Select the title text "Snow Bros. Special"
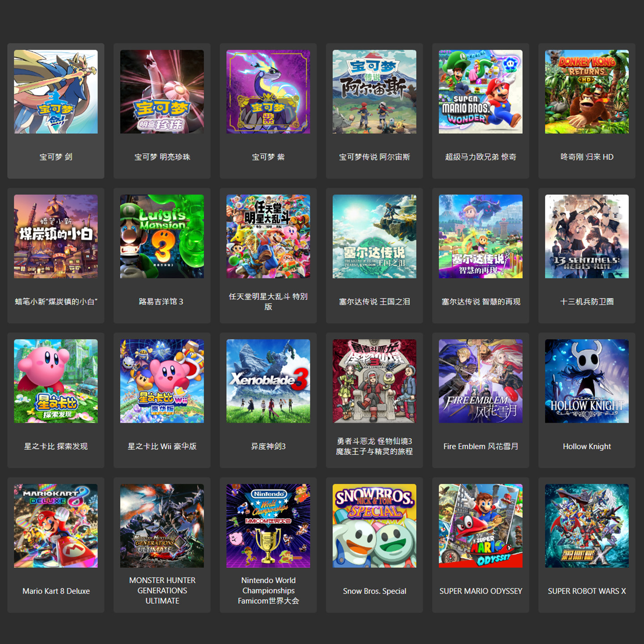Viewport: 644px width, 644px height. (374, 591)
